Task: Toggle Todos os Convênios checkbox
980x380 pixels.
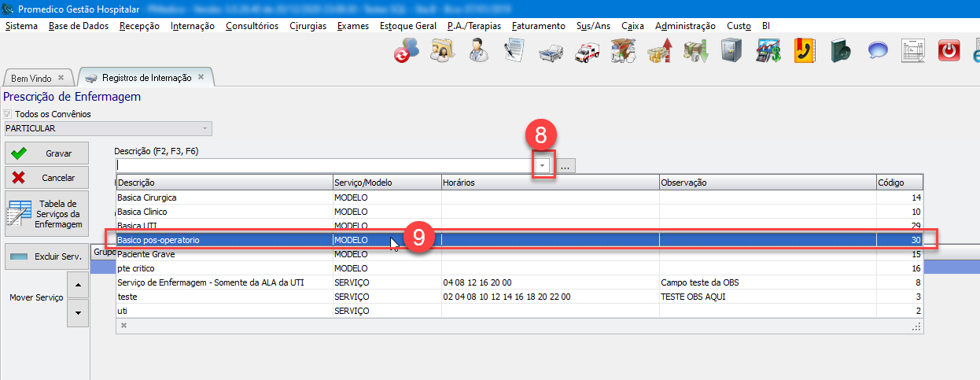Action: click(9, 114)
